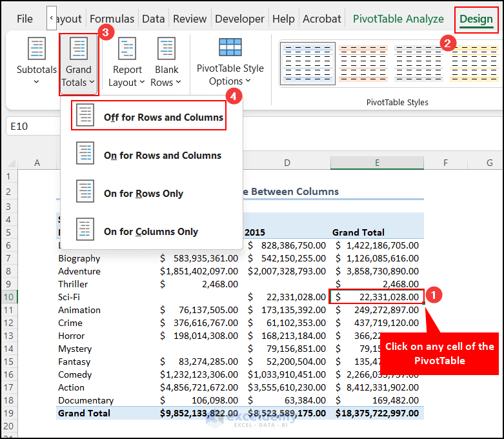Select column F header
This screenshot has height=439, width=504.
445,163
